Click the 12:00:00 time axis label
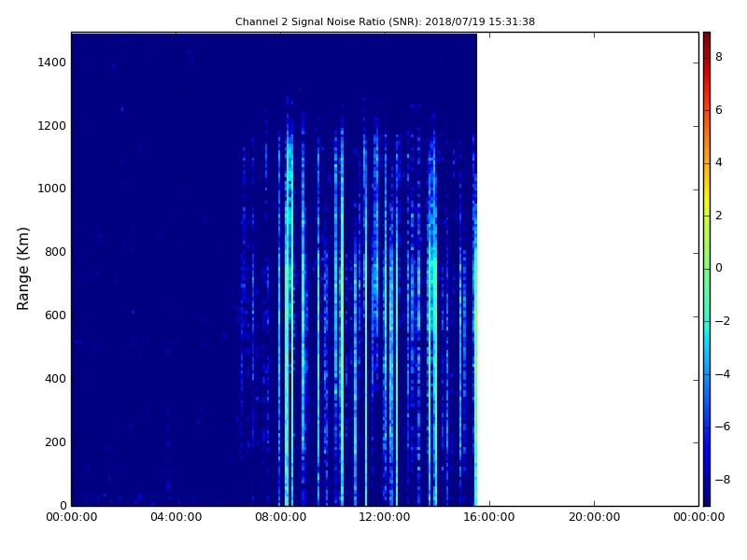 [385, 517]
